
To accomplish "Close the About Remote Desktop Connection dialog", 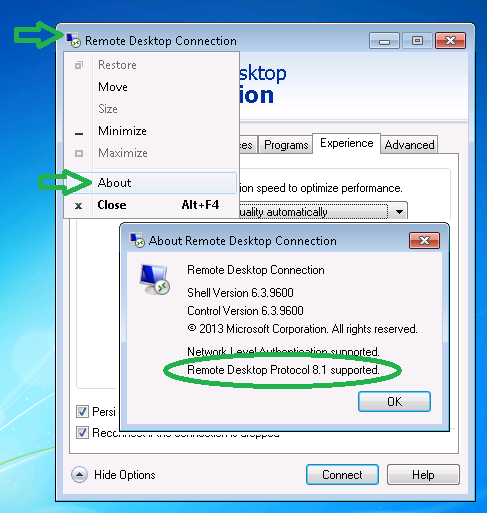I will 424,240.
